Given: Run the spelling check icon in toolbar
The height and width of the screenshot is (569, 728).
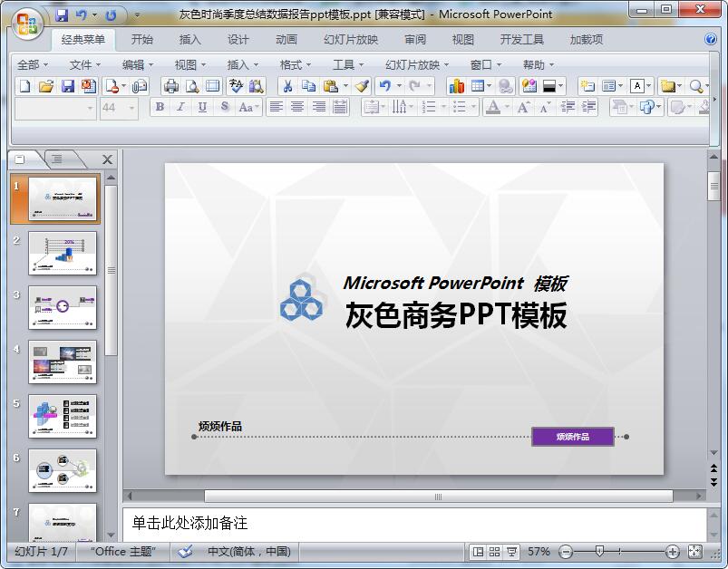Looking at the screenshot, I should click(x=236, y=86).
